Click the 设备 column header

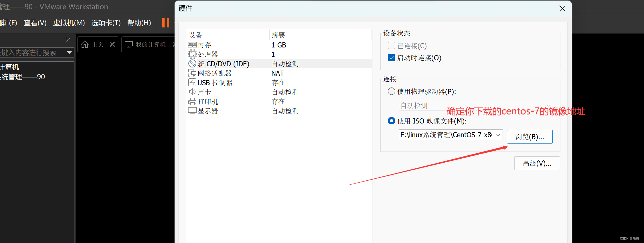pos(228,35)
